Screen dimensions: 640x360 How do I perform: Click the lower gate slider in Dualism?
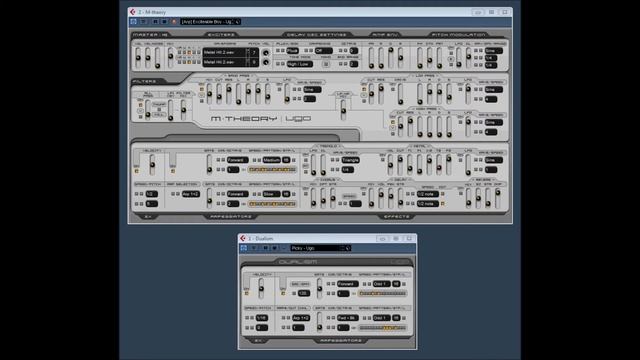320,322
